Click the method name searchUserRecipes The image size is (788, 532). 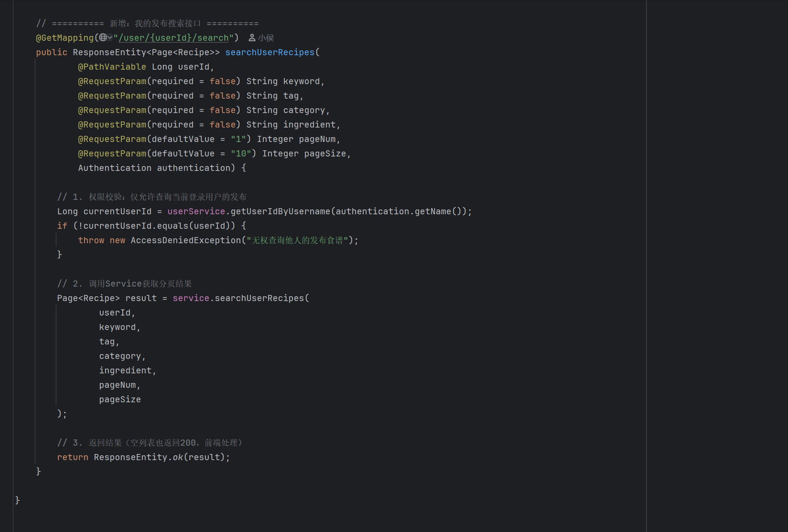click(270, 53)
